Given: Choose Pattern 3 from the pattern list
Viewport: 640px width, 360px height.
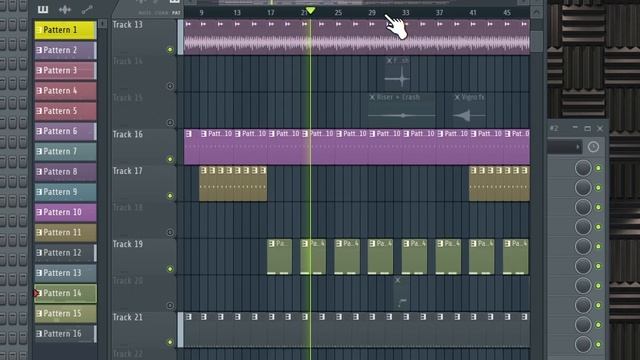Looking at the screenshot, I should tap(65, 70).
